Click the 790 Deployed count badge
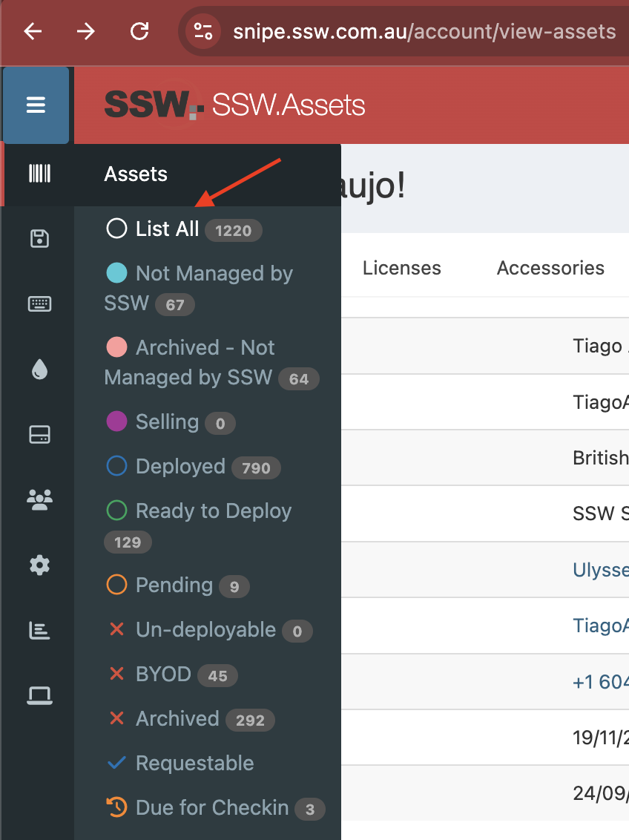Screen dimensions: 629x840 click(x=256, y=468)
